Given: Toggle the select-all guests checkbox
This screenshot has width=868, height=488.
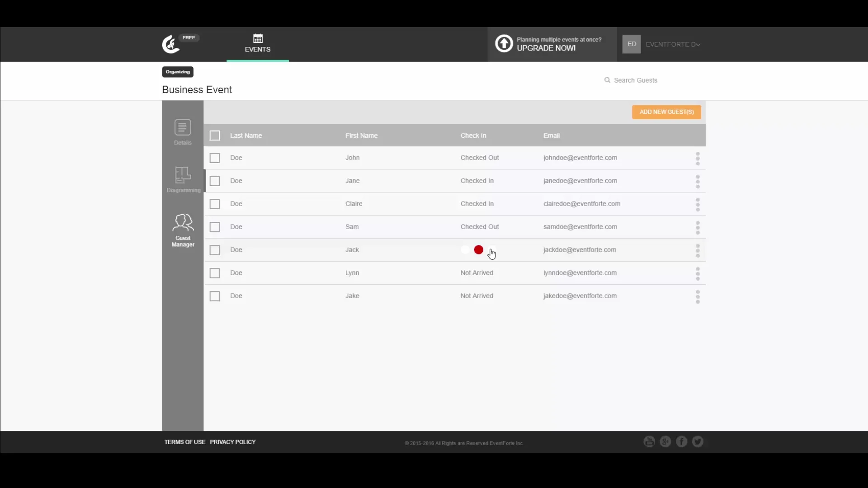Looking at the screenshot, I should coord(215,136).
